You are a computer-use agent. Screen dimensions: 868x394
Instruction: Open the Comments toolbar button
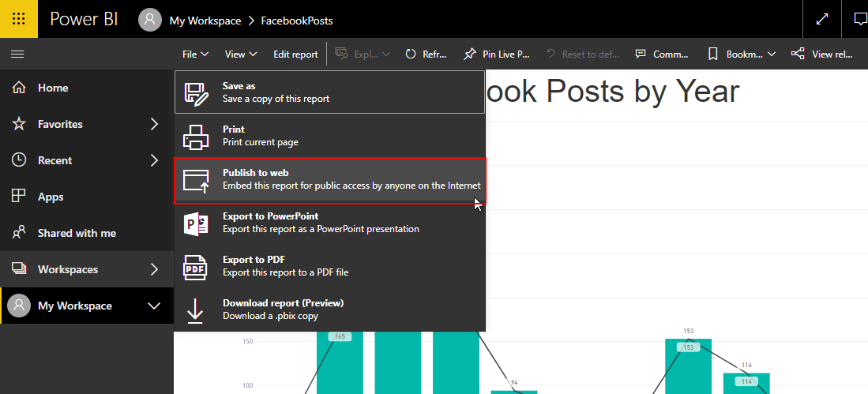(x=662, y=54)
